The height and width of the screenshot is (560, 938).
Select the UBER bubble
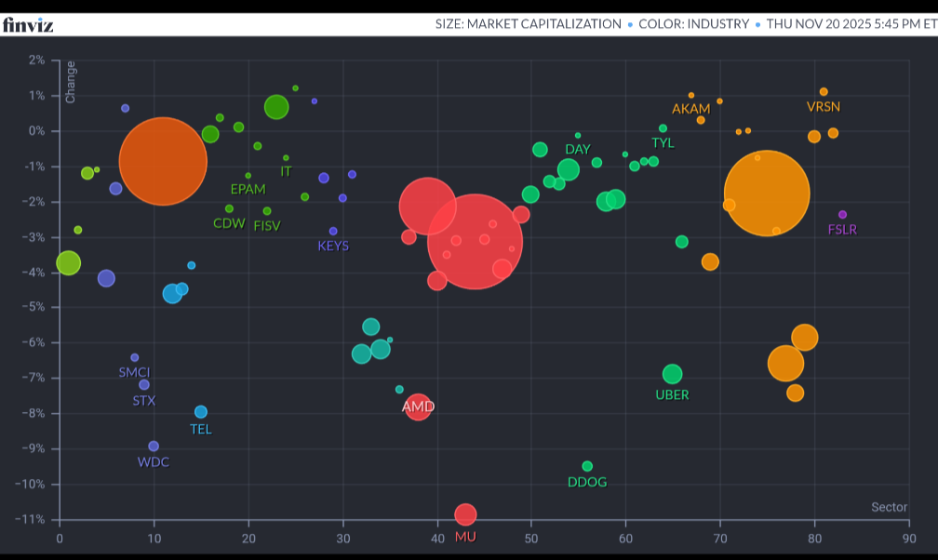[x=673, y=375]
